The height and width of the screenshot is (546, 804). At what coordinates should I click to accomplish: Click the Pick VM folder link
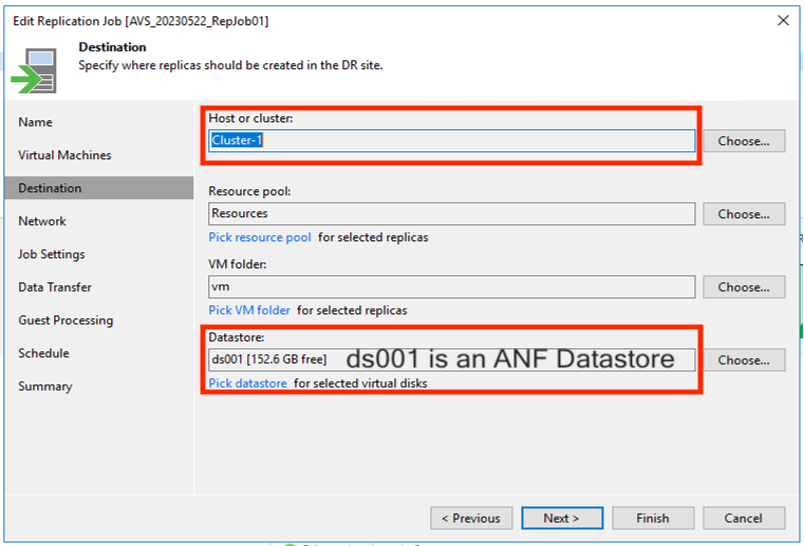[249, 310]
